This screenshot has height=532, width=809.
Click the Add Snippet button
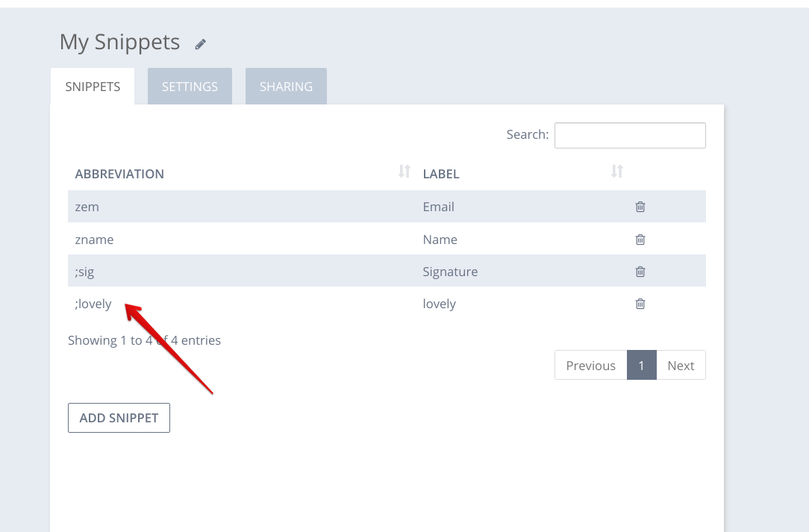(119, 418)
